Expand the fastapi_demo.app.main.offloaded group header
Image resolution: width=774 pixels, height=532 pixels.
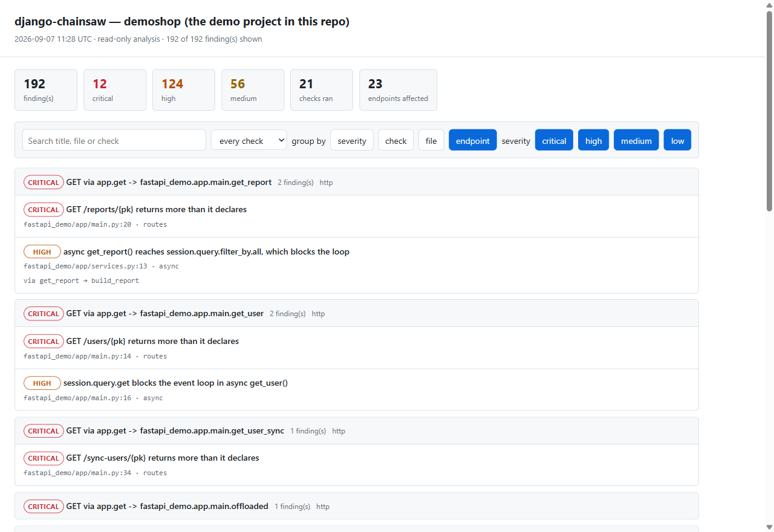coord(357,507)
